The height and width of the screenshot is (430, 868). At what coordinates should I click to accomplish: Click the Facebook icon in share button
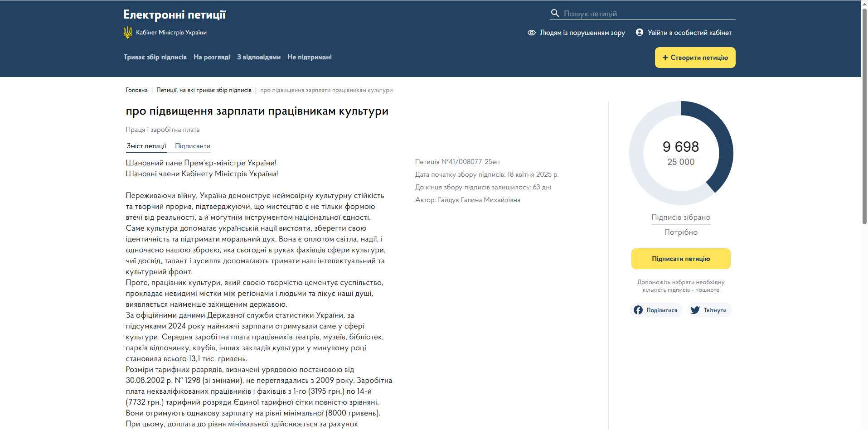click(x=638, y=310)
